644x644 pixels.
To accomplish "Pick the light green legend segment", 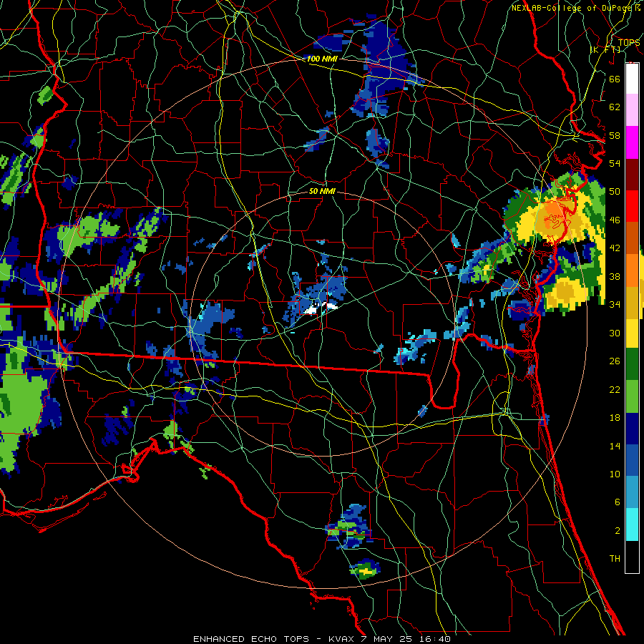I will click(x=632, y=396).
